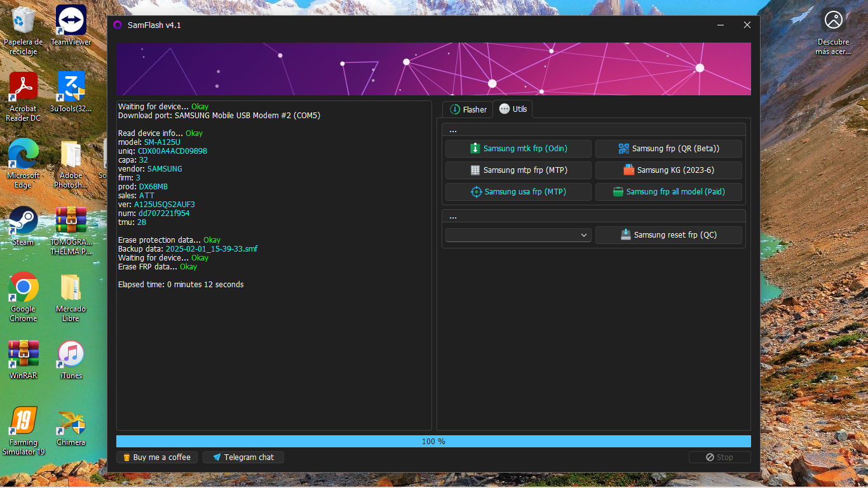Open Telegram chat link
This screenshot has width=868, height=488.
point(243,457)
